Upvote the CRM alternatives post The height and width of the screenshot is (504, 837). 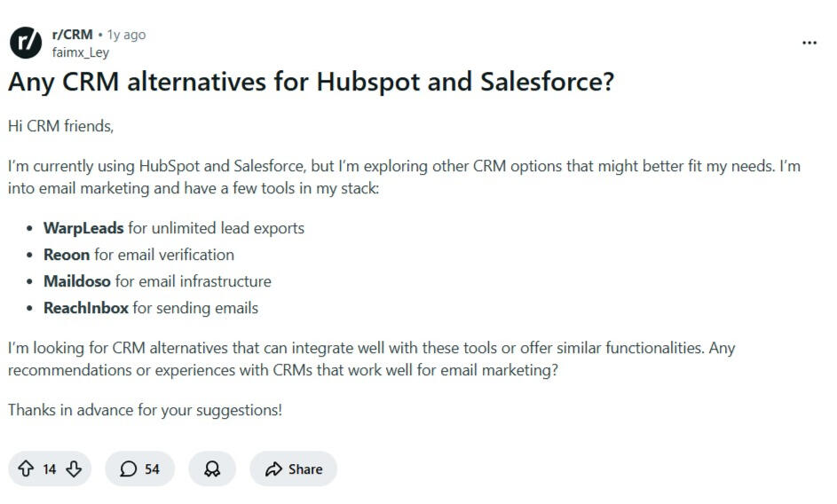tap(27, 469)
